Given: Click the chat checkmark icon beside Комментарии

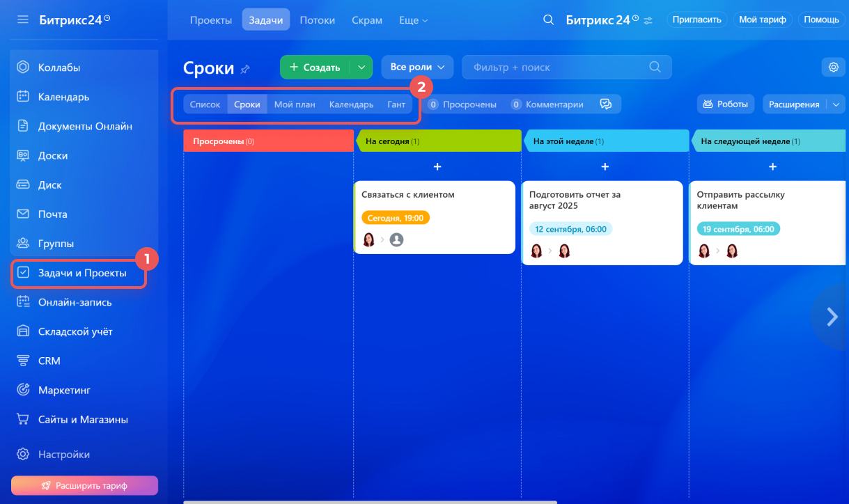Looking at the screenshot, I should pyautogui.click(x=605, y=104).
